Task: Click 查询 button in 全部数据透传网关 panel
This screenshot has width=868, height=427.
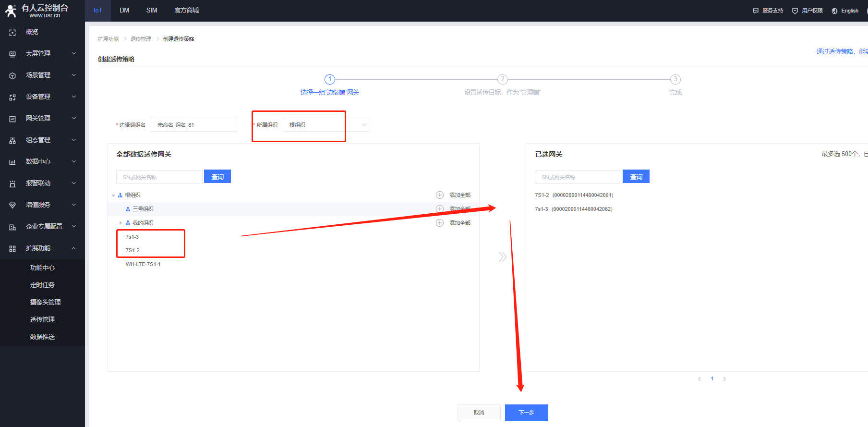Action: pyautogui.click(x=217, y=177)
